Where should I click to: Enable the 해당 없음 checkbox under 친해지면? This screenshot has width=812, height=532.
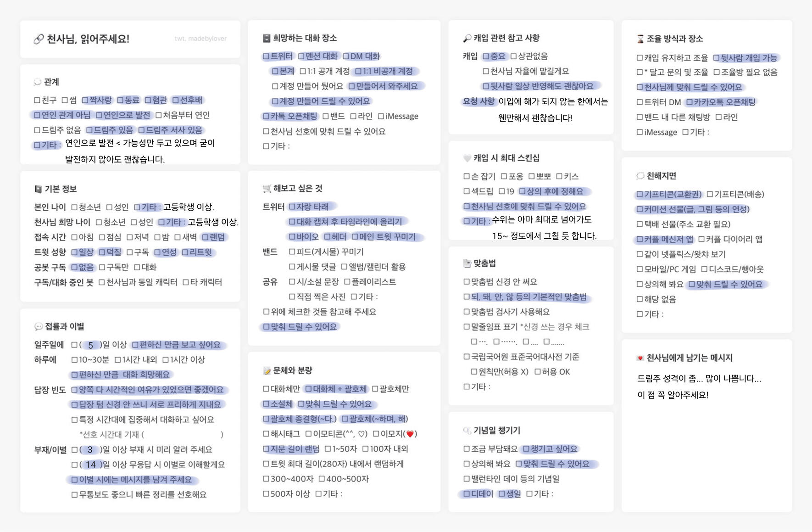(x=640, y=299)
